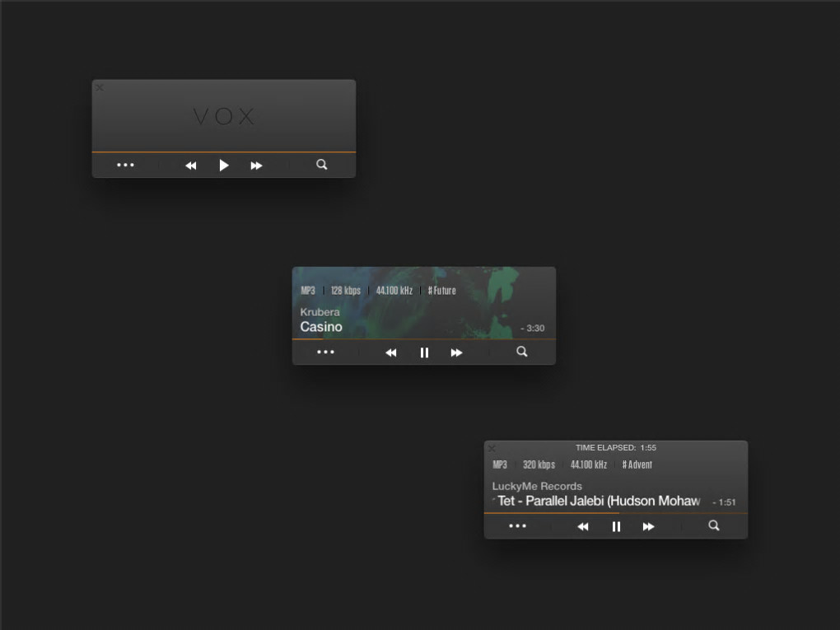Rewind the Parallel Jalebi track
840x630 pixels.
coord(583,526)
